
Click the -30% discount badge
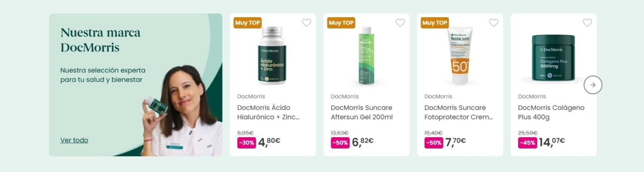tap(247, 143)
